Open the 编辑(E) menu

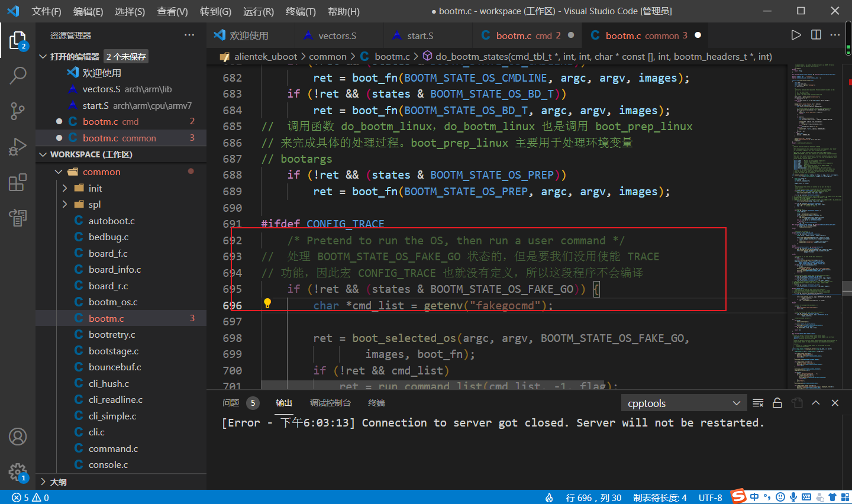(88, 11)
